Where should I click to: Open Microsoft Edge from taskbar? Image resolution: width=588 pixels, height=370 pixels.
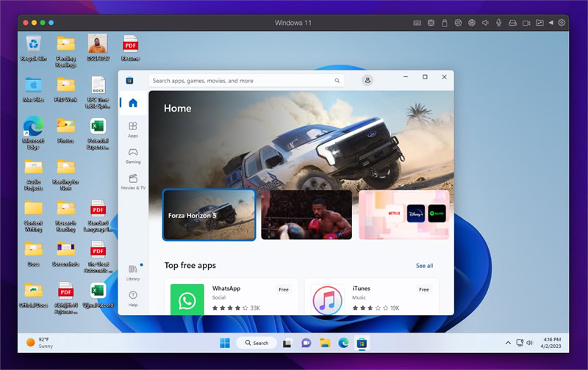(343, 343)
